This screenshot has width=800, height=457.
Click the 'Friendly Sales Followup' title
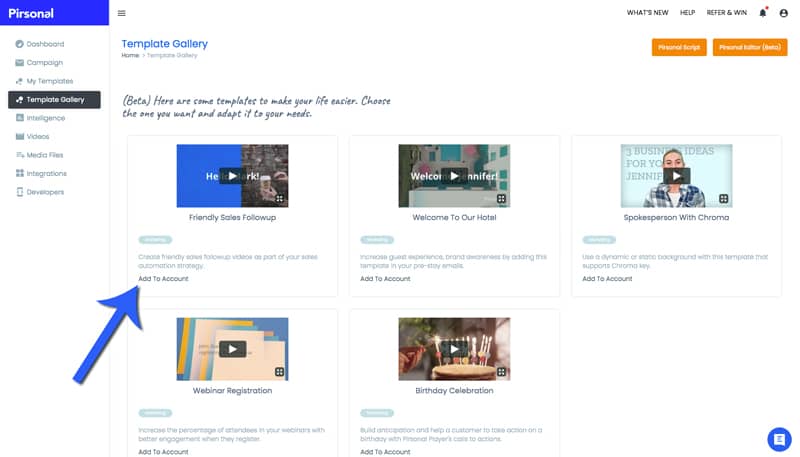(232, 217)
